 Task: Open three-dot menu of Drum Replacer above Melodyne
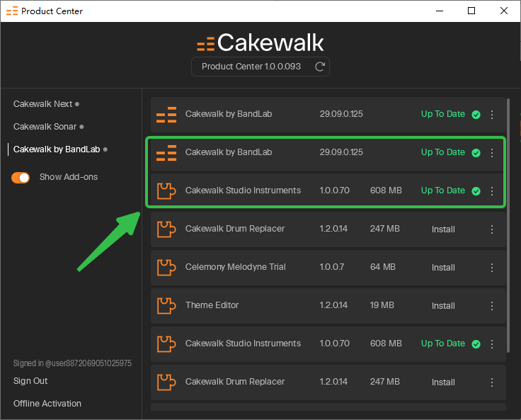coord(492,229)
